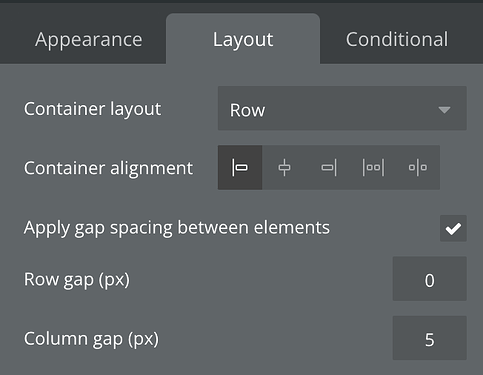This screenshot has width=483, height=375.
Task: Click the 'Column gap (px)' label
Action: point(91,339)
